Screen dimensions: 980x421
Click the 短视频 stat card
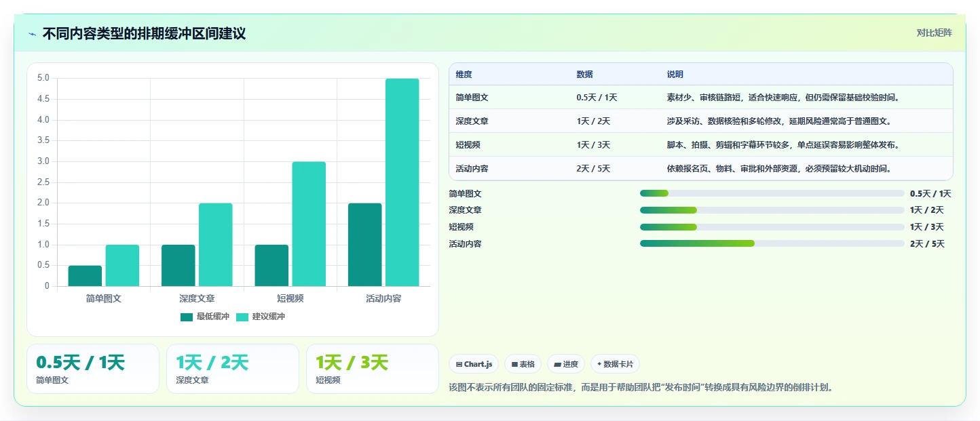[373, 369]
